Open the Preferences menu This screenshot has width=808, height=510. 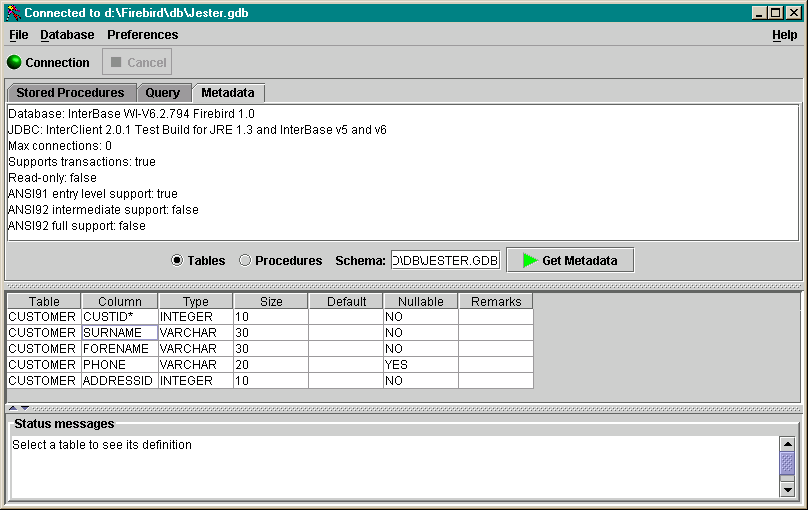[142, 35]
